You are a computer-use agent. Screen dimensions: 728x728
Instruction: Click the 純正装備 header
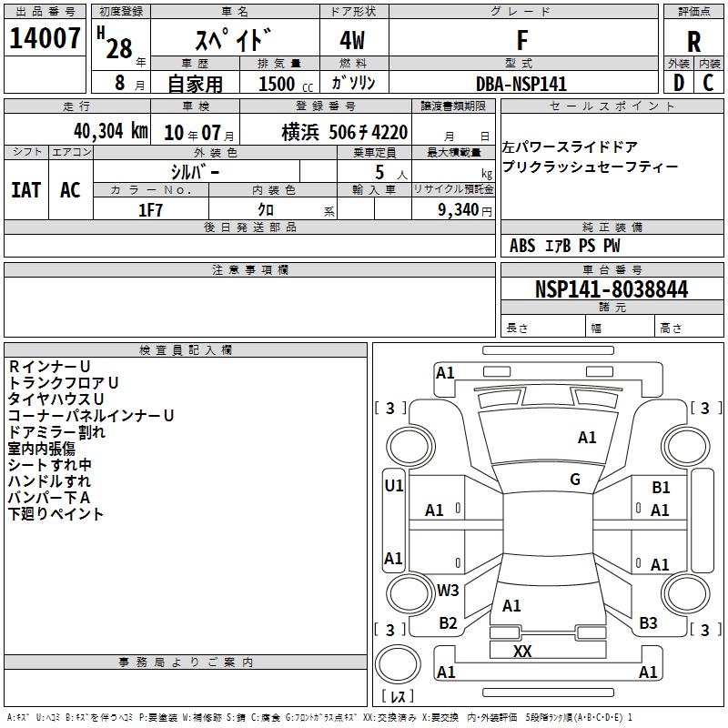tap(612, 227)
